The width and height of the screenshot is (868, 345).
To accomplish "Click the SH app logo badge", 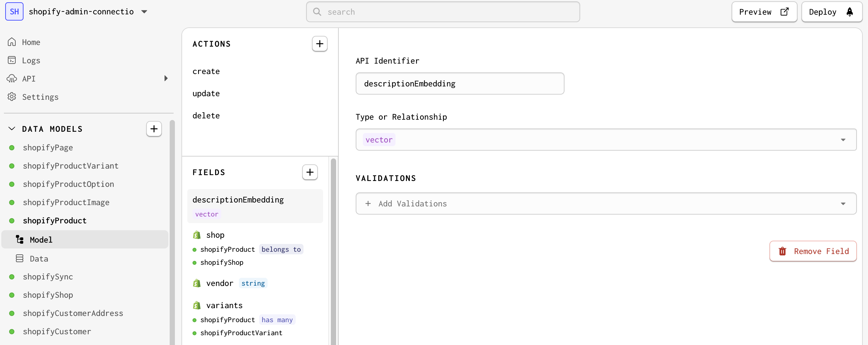I will 14,11.
